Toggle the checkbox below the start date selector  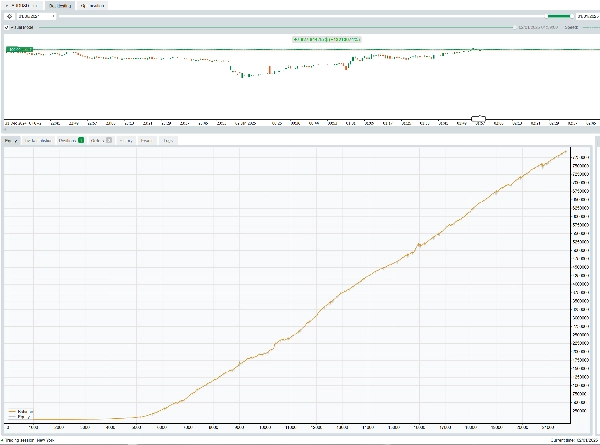tap(8, 27)
